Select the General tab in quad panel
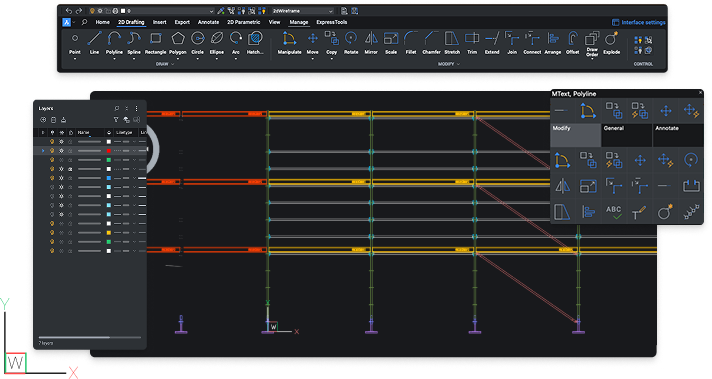This screenshot has width=712, height=379. 627,135
